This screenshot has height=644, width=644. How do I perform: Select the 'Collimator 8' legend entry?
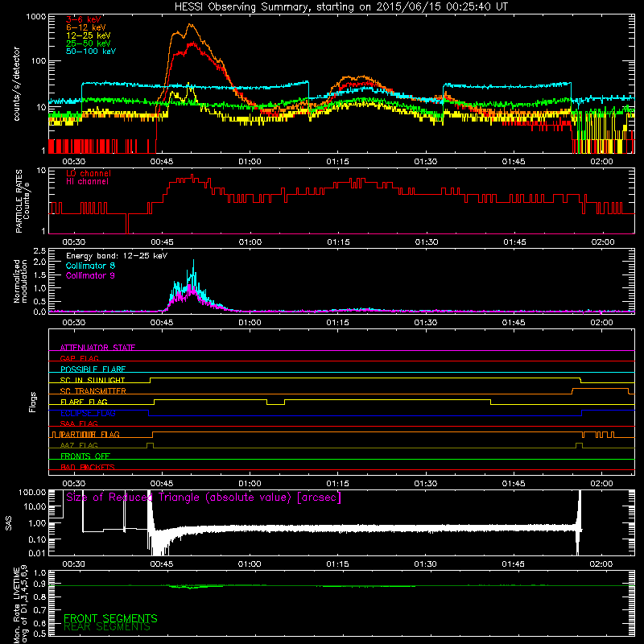[90, 266]
